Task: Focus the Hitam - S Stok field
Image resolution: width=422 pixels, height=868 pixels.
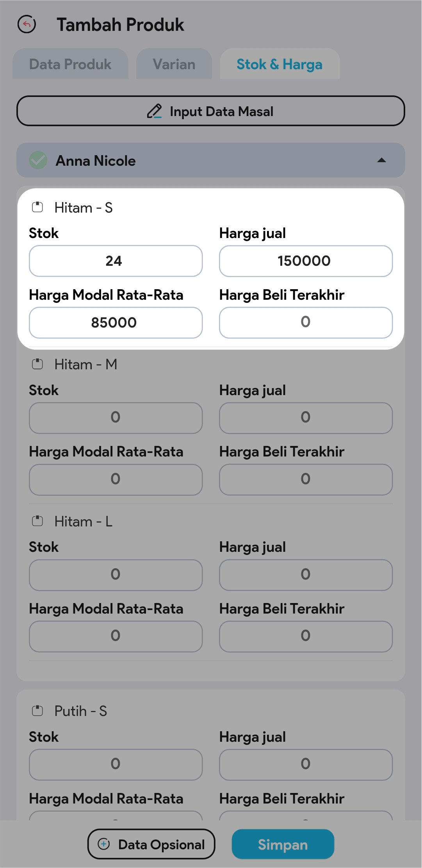Action: click(116, 261)
